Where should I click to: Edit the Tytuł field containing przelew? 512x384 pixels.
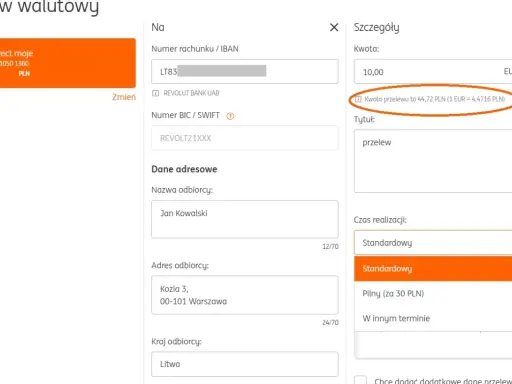click(x=433, y=161)
